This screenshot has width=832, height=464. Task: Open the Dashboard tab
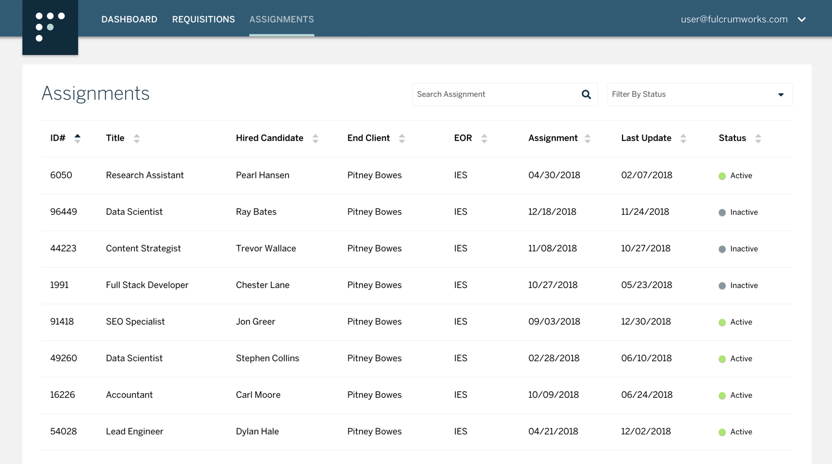coord(129,20)
